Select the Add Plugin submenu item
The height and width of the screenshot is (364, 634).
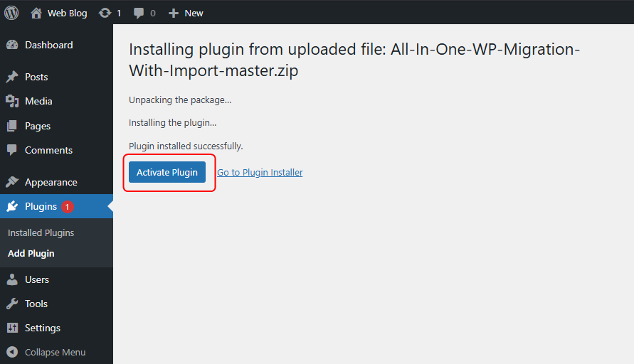(x=31, y=253)
